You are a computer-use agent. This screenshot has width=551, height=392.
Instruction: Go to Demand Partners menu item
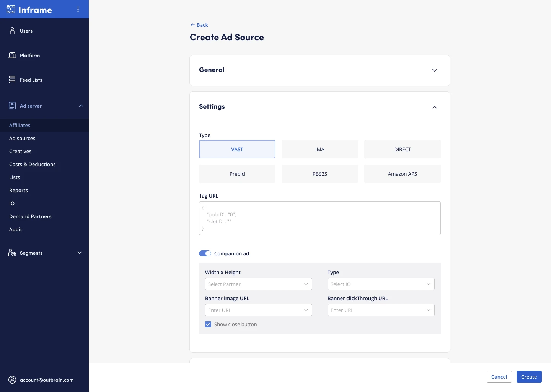pyautogui.click(x=30, y=216)
